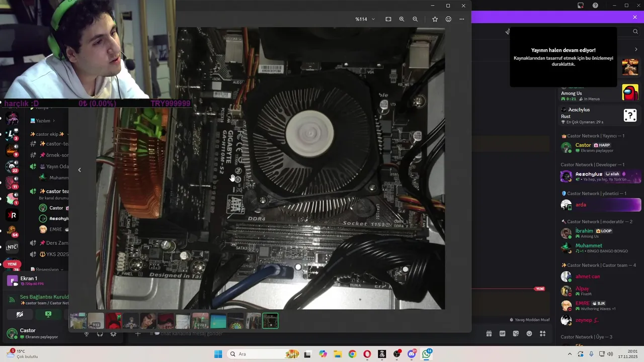The height and width of the screenshot is (362, 644).
Task: Open Castor's profile in member list
Action: (600, 147)
